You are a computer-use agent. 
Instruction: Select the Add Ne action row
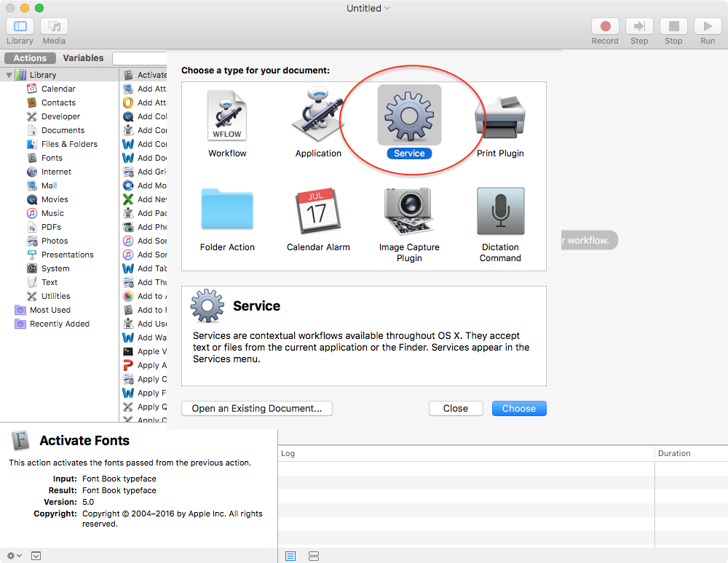click(x=144, y=199)
